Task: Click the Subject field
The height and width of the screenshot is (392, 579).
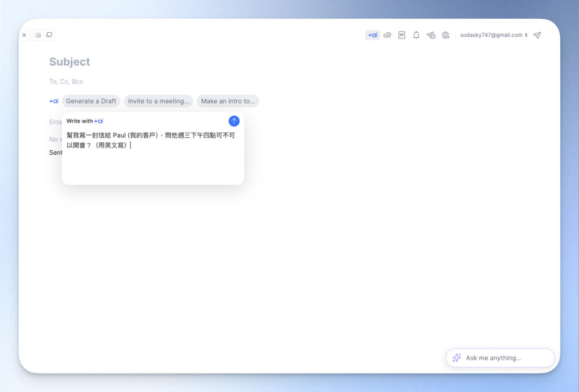Action: click(70, 62)
